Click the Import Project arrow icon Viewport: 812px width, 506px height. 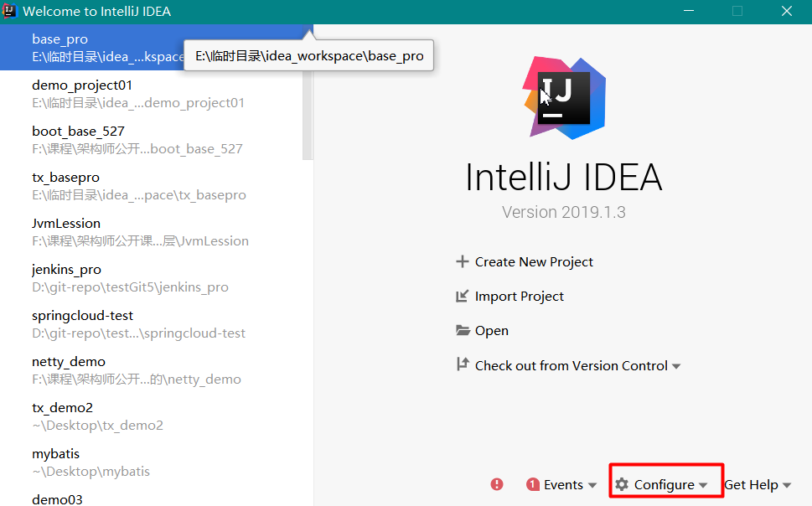click(462, 296)
